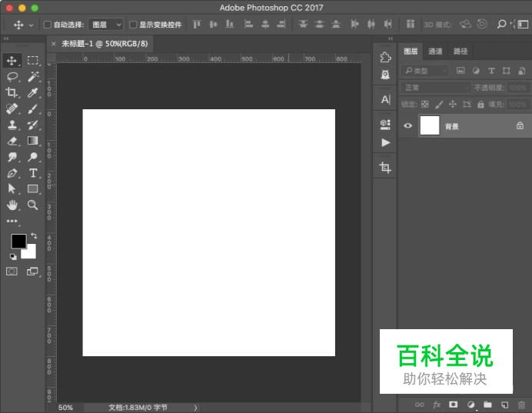This screenshot has width=532, height=413.
Task: Select the Magic Wand tool
Action: point(33,76)
